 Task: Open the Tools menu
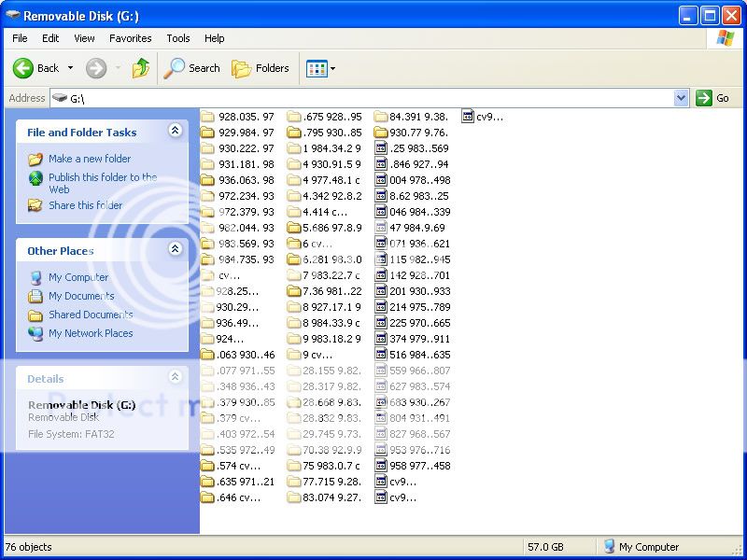177,38
